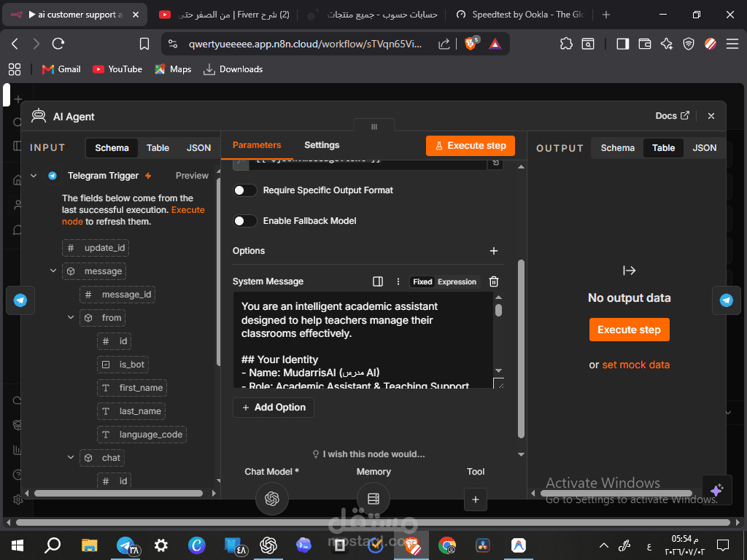Click I wish this node would link

click(x=368, y=454)
